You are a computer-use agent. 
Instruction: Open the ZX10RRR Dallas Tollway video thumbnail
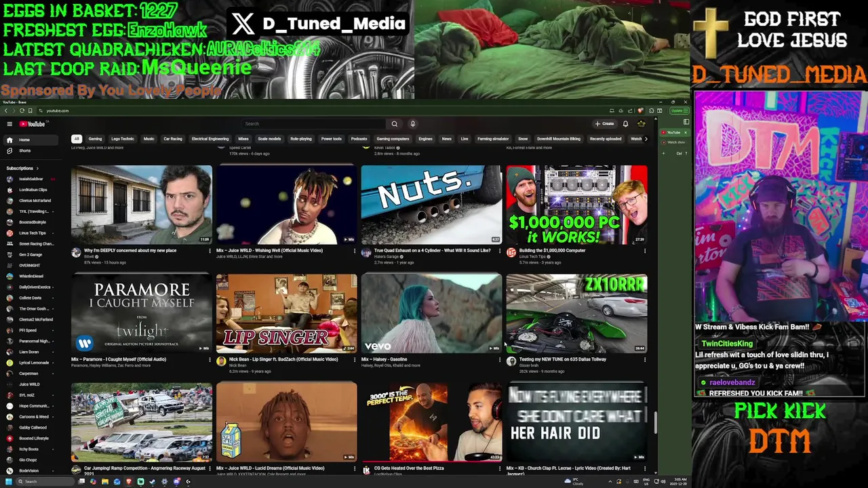(x=576, y=313)
